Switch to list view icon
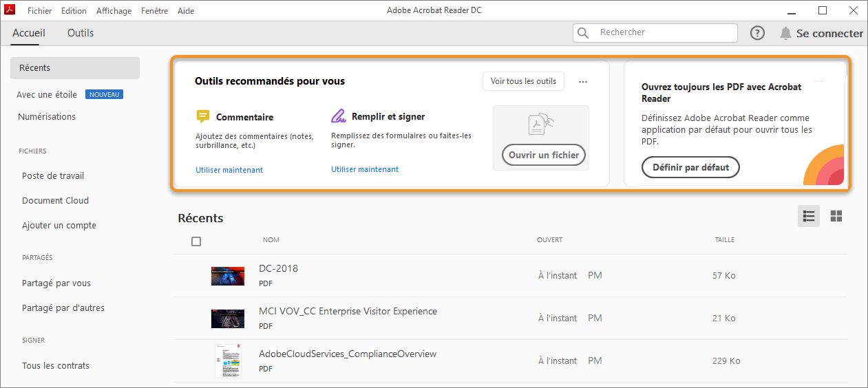868x388 pixels. (x=809, y=216)
